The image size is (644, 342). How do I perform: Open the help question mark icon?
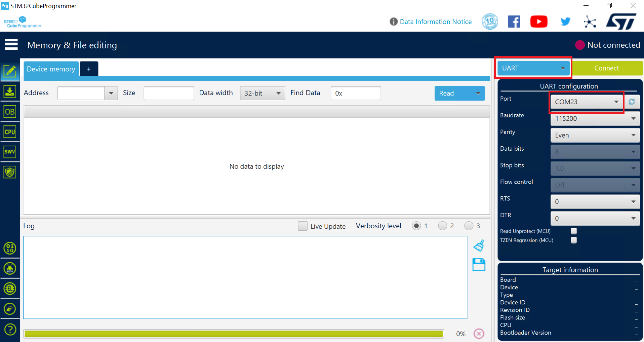click(10, 330)
